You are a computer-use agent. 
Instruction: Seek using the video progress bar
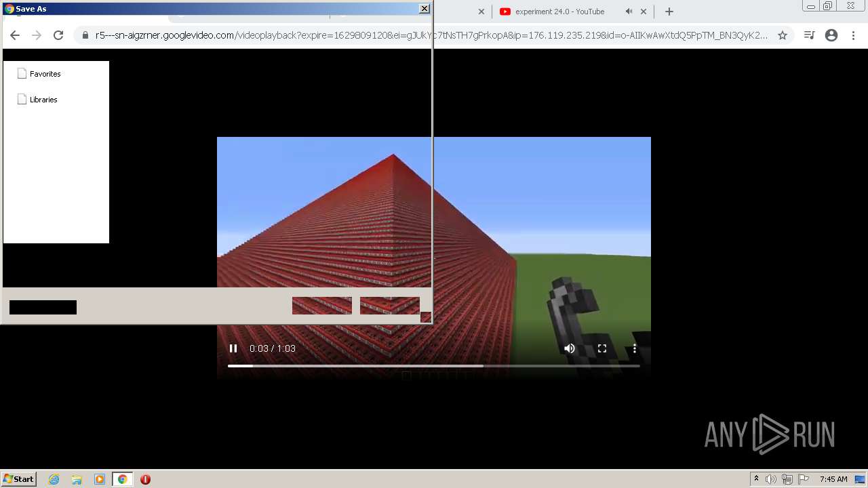(x=434, y=366)
